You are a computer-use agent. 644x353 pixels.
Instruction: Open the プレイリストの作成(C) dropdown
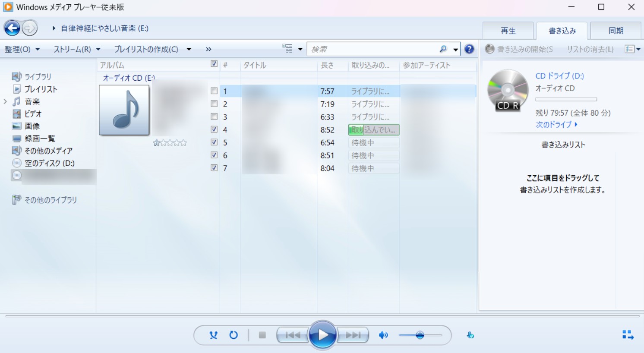coord(153,49)
